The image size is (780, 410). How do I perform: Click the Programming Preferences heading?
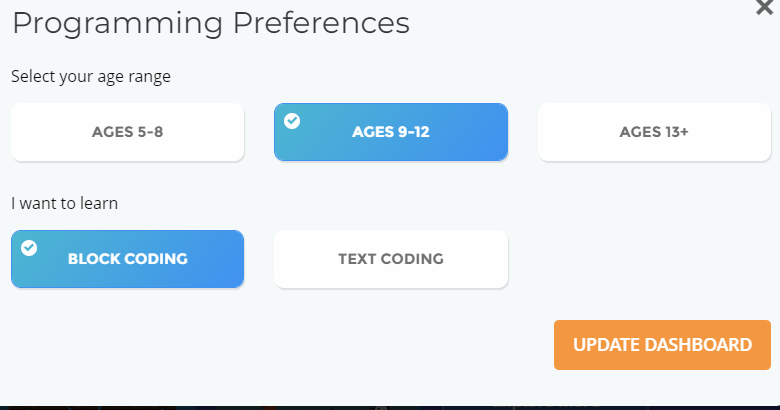(x=211, y=23)
